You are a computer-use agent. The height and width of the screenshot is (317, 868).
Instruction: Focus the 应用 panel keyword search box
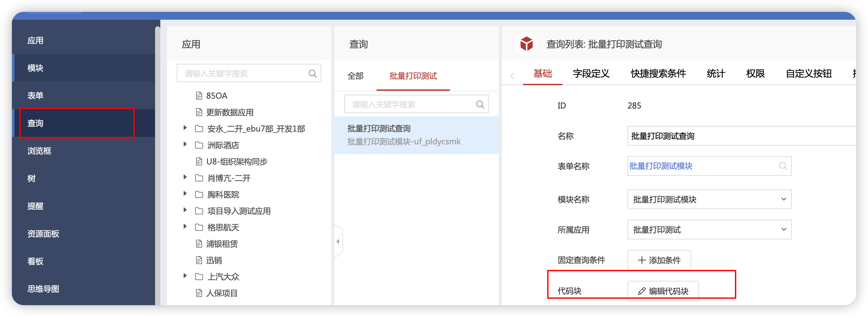249,74
